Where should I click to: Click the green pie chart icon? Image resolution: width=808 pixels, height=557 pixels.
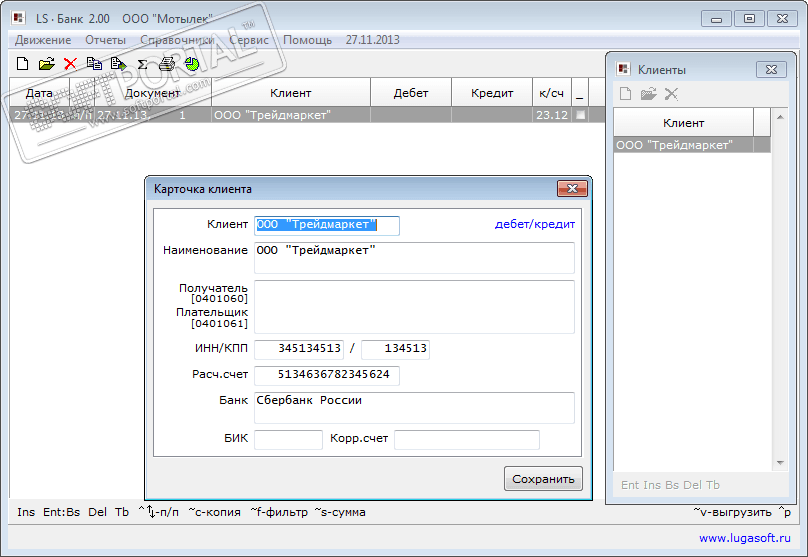click(192, 64)
